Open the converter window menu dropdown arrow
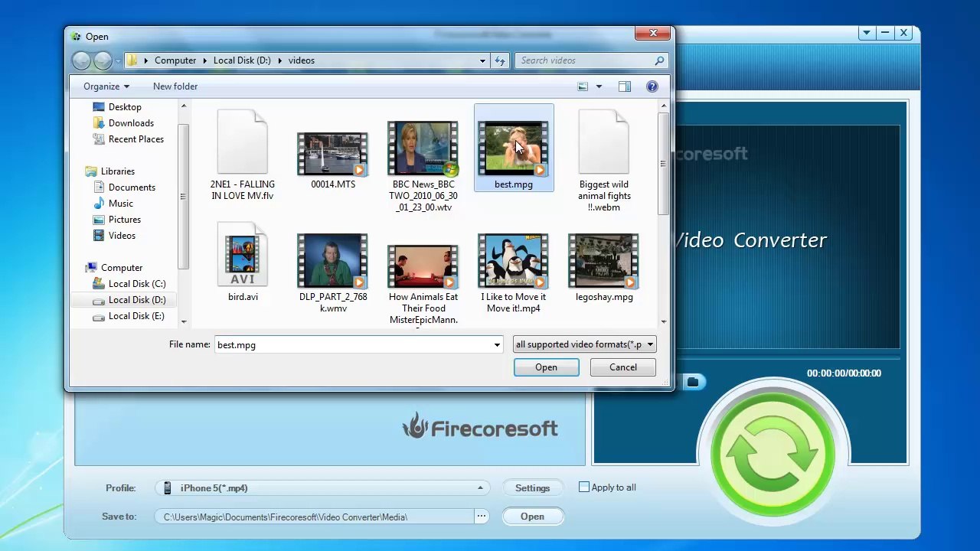980x551 pixels. tap(866, 34)
